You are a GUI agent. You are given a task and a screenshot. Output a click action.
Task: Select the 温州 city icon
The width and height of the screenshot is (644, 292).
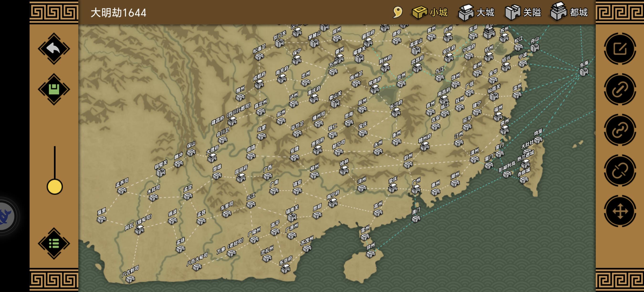coord(517,95)
